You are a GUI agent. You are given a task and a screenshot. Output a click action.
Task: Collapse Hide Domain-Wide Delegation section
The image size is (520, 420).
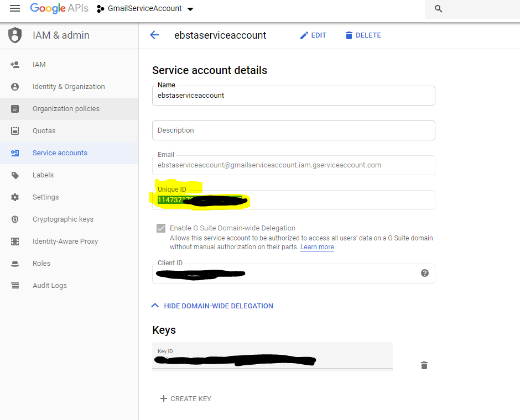click(x=212, y=306)
